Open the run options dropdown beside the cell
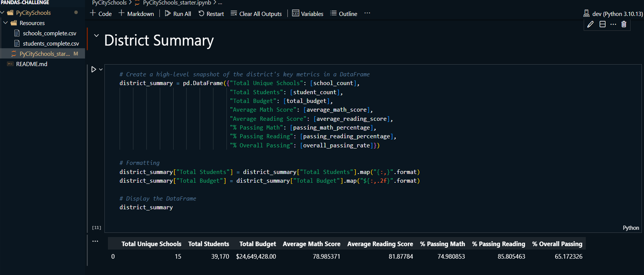Viewport: 644px width, 275px height. pos(101,70)
